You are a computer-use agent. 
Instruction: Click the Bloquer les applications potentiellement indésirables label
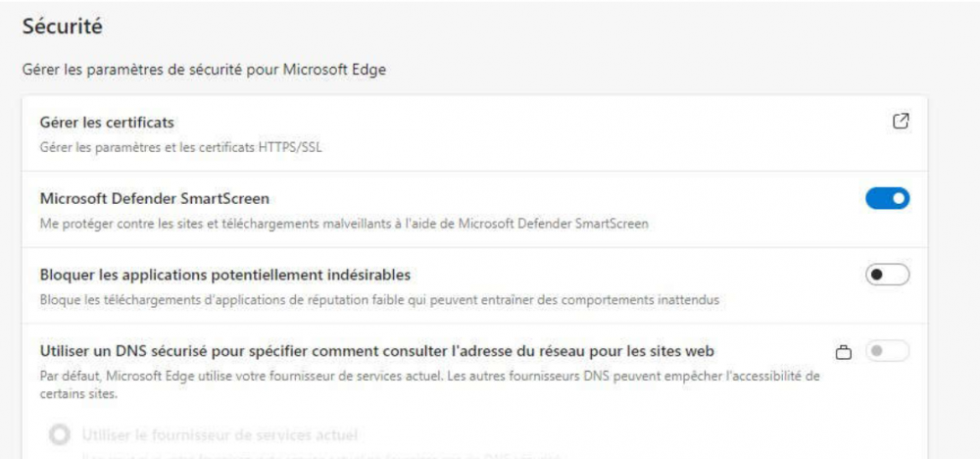224,275
